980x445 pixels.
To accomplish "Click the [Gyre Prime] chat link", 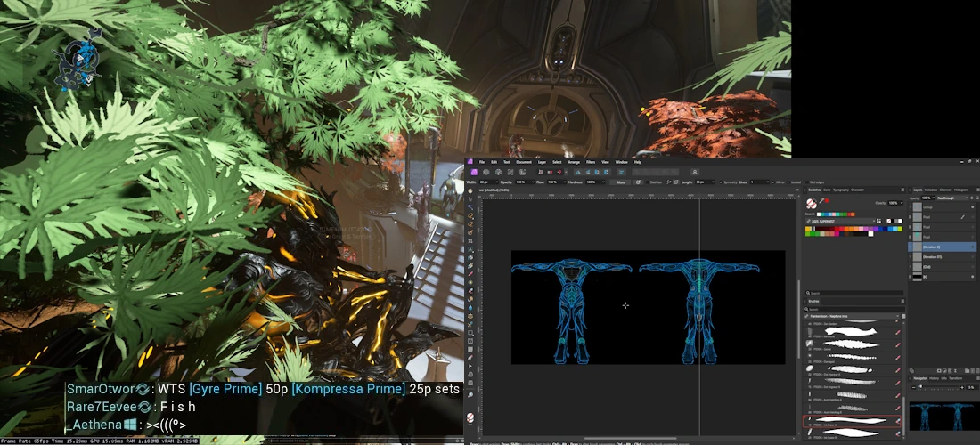I will click(225, 390).
